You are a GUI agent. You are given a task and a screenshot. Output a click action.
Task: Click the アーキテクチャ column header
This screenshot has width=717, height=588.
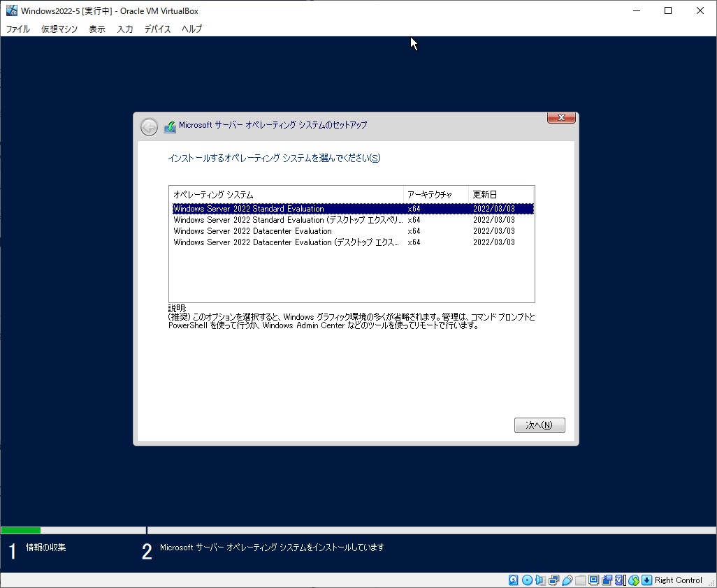(436, 195)
